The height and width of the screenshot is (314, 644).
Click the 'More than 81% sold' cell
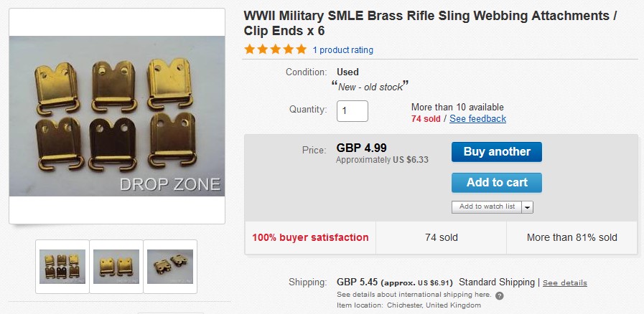(571, 237)
